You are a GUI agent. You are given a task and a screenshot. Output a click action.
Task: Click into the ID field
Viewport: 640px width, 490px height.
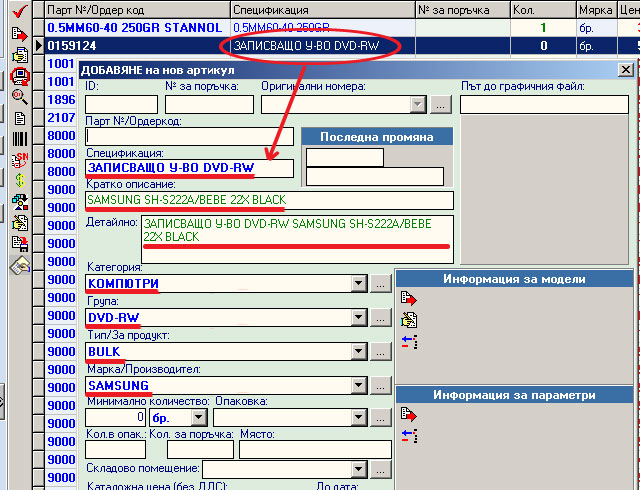point(121,105)
